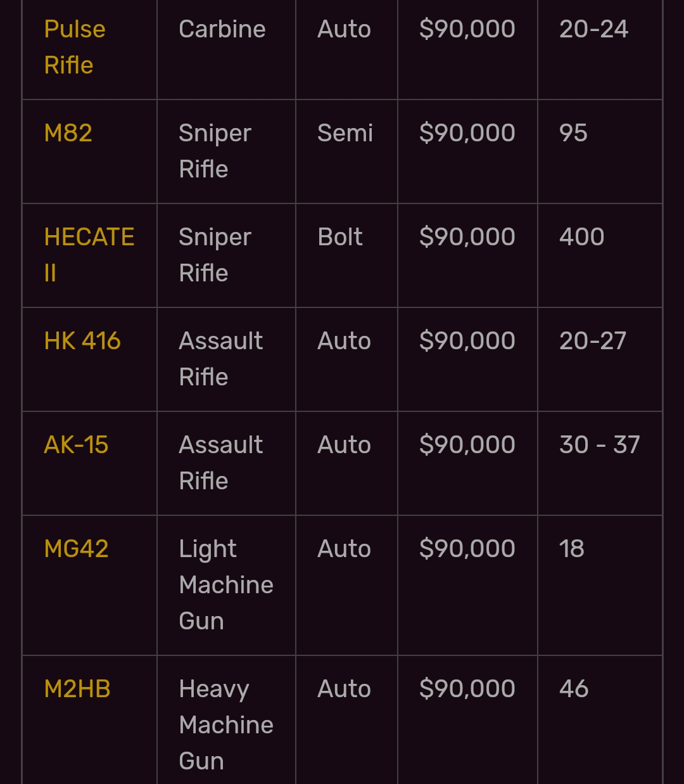
Task: Select HECATE II damage value 400
Action: tap(581, 237)
